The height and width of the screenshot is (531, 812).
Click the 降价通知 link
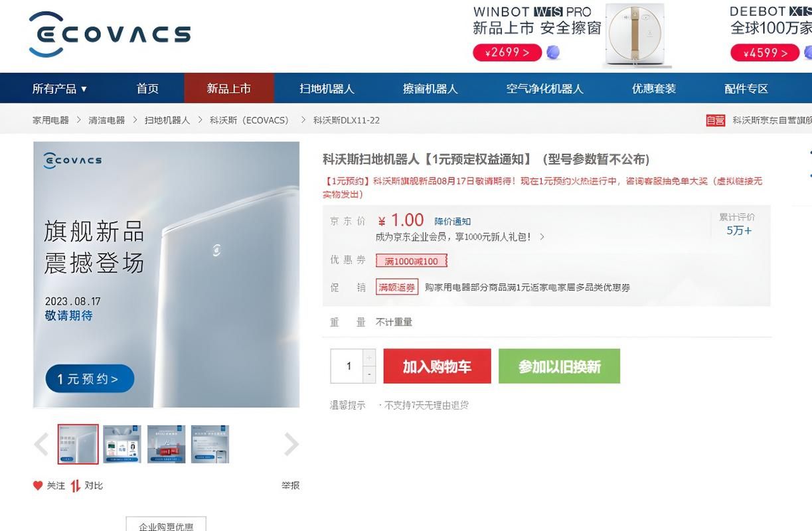(453, 221)
